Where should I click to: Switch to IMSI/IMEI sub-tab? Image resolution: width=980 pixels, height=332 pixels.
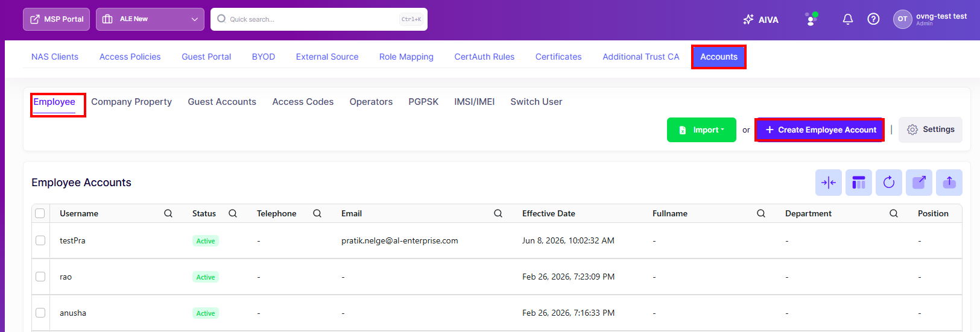click(x=475, y=102)
